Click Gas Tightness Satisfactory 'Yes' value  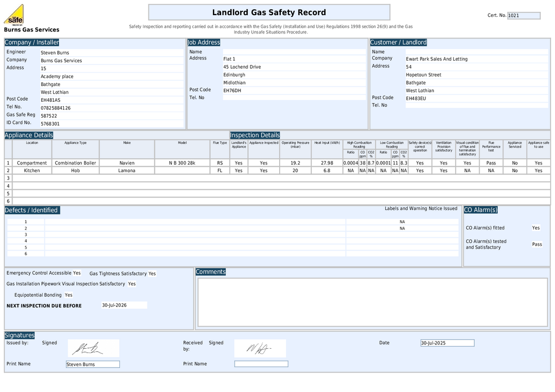[152, 273]
